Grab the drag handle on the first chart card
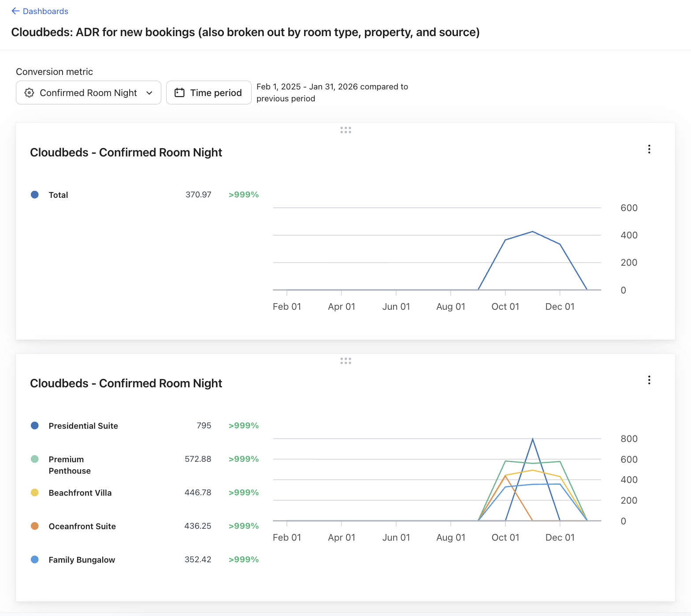 (x=345, y=130)
